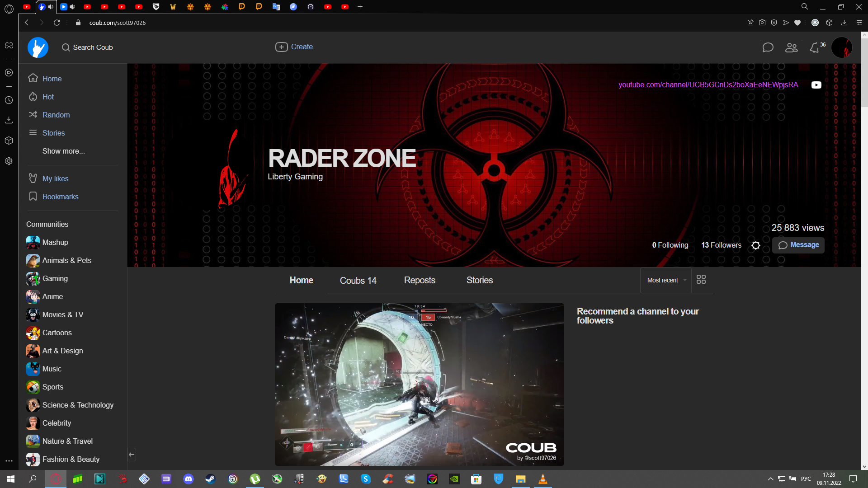Open Opera sidebar downloads icon
Viewport: 868px width, 488px height.
(9, 120)
